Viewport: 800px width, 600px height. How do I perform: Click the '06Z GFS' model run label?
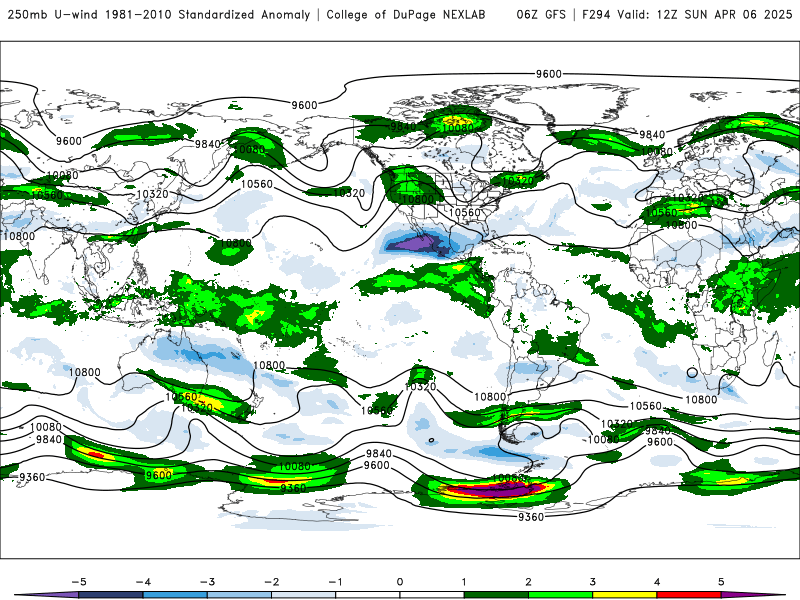click(x=541, y=15)
